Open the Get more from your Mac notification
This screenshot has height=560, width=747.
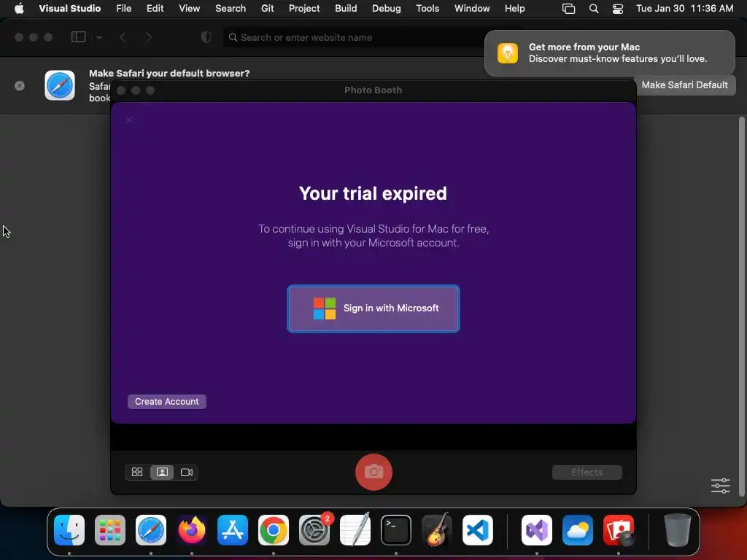tap(610, 52)
